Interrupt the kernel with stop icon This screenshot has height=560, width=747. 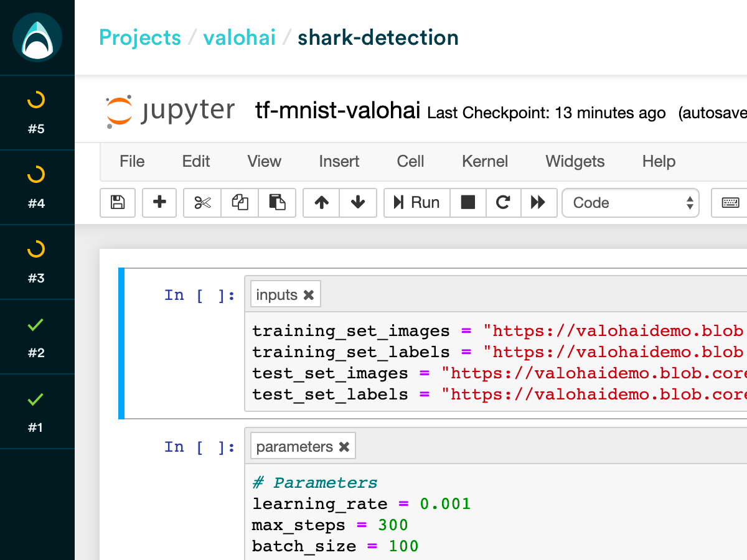[467, 202]
